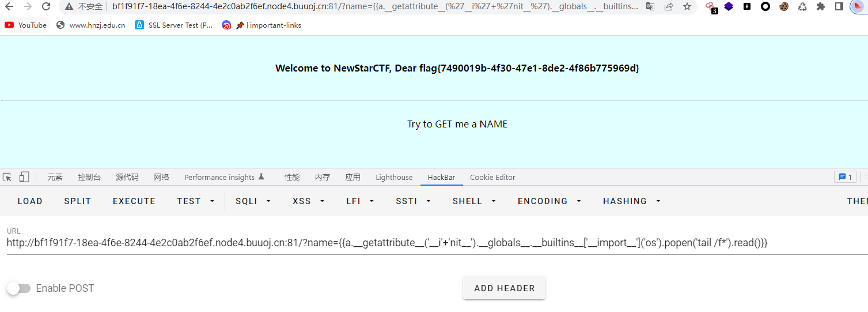Image resolution: width=868 pixels, height=312 pixels.
Task: Click the browser reload page icon
Action: 47,7
